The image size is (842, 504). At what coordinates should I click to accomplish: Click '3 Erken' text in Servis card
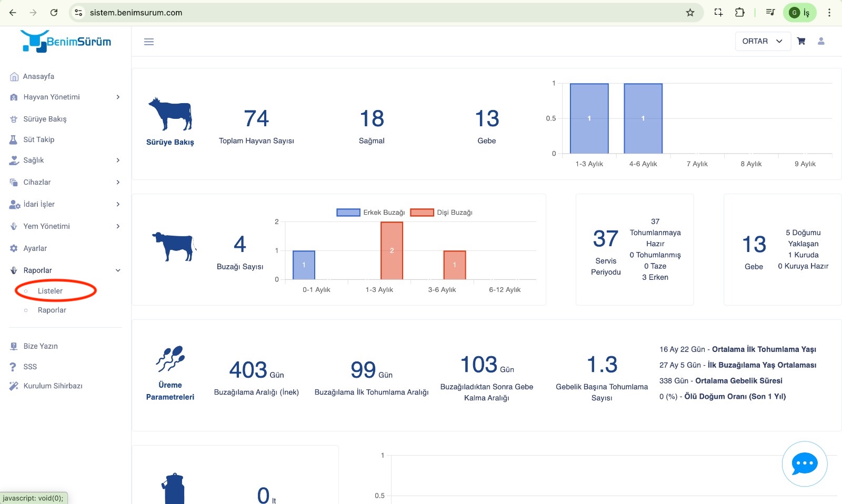[655, 277]
